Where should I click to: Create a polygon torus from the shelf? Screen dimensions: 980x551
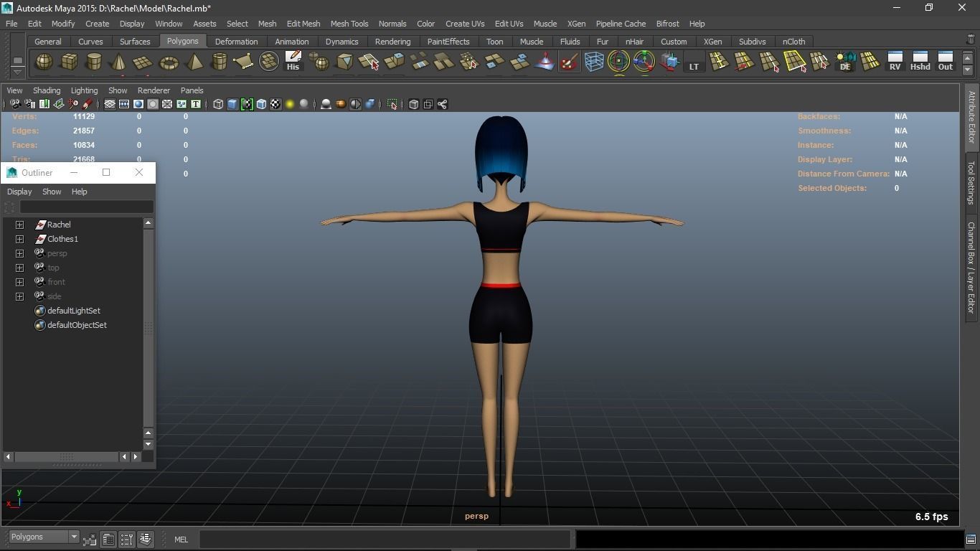(x=169, y=62)
